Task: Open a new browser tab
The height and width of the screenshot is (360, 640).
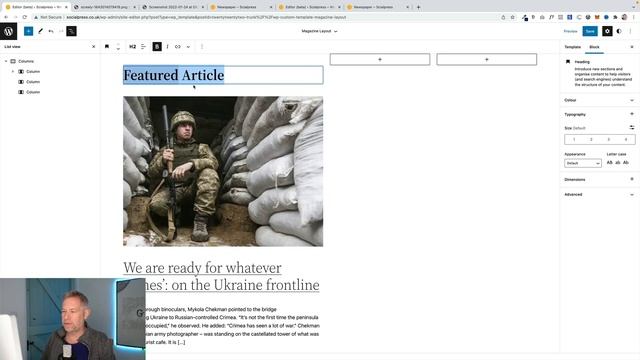Action: 418,7
